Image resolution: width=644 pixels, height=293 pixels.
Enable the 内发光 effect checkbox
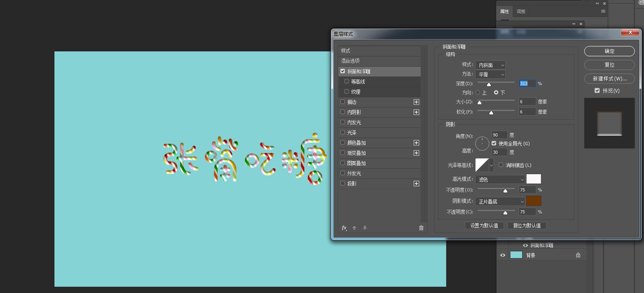click(343, 122)
